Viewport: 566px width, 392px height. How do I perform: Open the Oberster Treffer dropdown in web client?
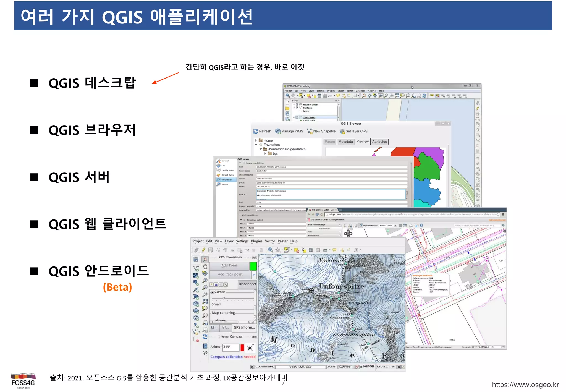point(395,226)
